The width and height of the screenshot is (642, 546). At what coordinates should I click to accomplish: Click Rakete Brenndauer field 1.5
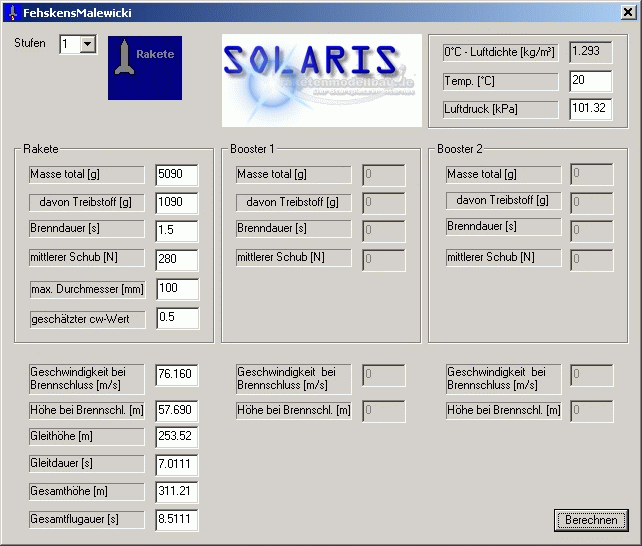point(176,231)
